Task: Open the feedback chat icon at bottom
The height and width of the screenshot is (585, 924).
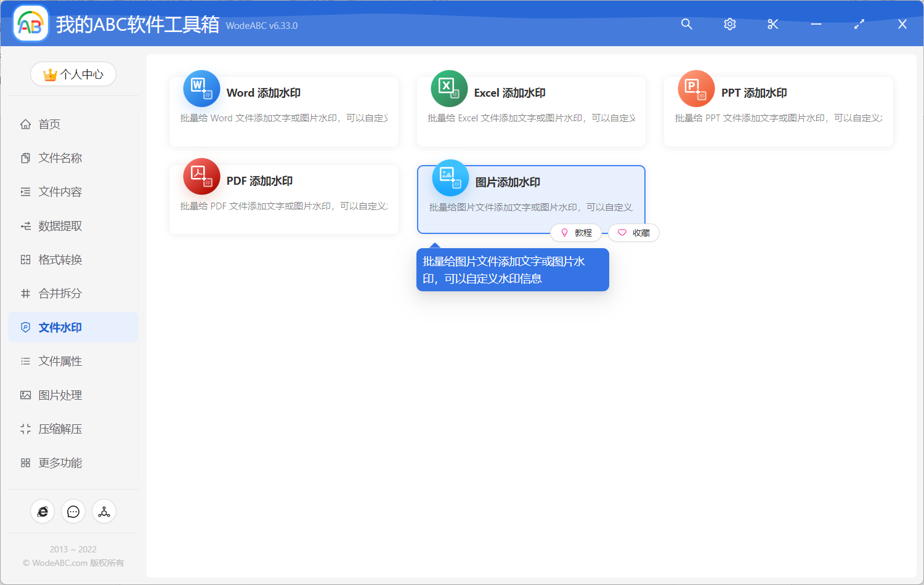Action: [73, 511]
